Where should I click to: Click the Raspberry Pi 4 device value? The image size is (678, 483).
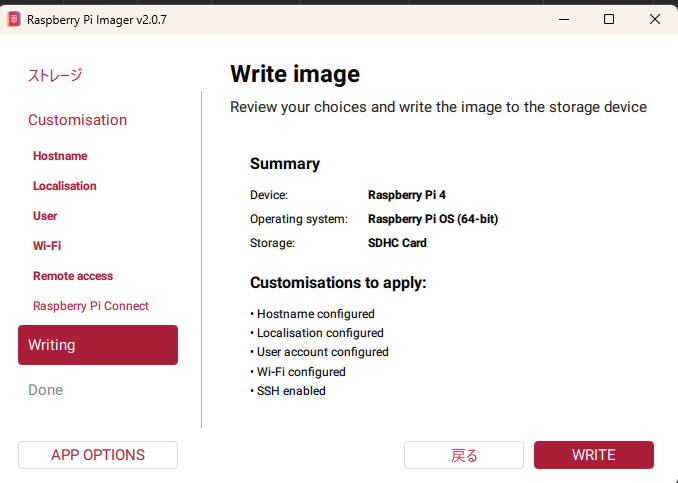(x=407, y=195)
